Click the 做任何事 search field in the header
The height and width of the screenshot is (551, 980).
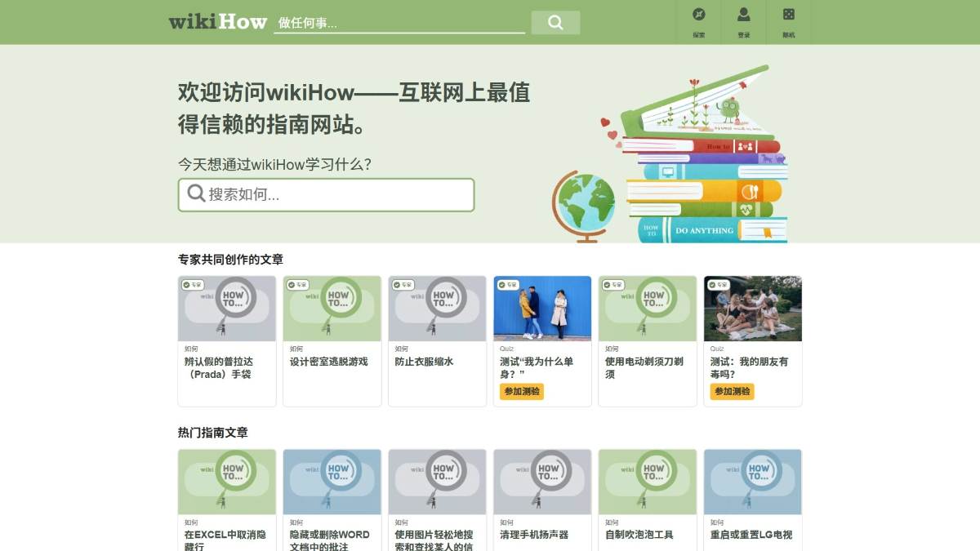399,21
